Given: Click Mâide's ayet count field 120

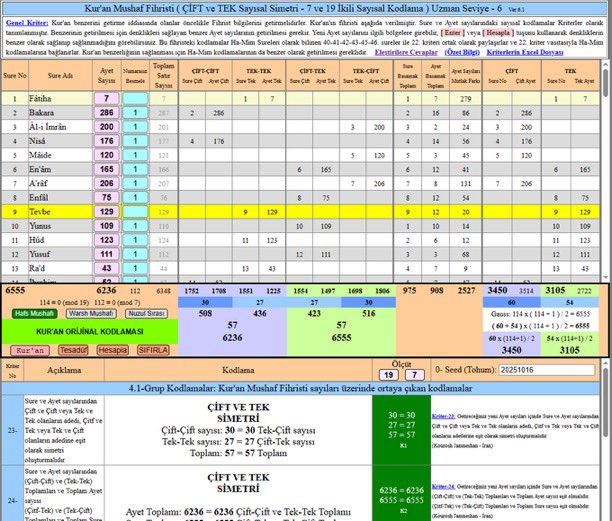Looking at the screenshot, I should coord(107,155).
